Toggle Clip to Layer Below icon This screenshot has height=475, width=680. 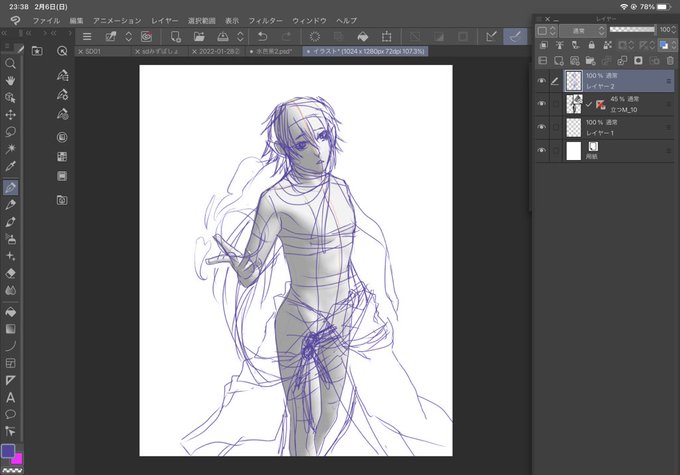pos(543,45)
